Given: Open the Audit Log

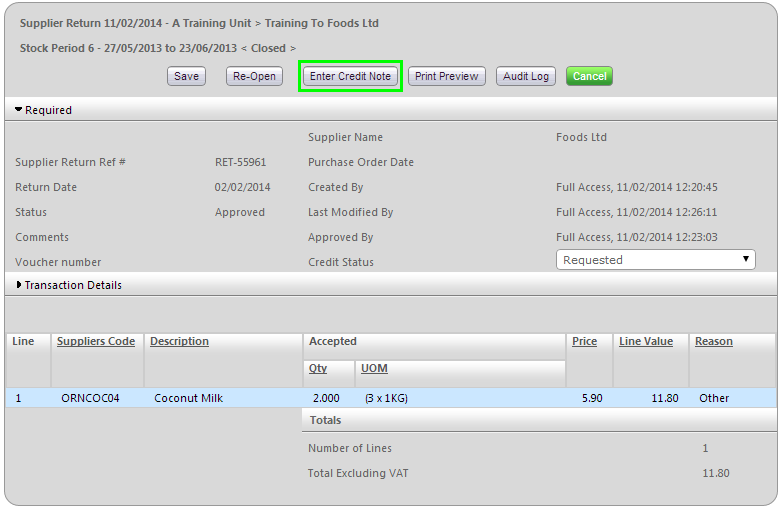Looking at the screenshot, I should tap(525, 76).
